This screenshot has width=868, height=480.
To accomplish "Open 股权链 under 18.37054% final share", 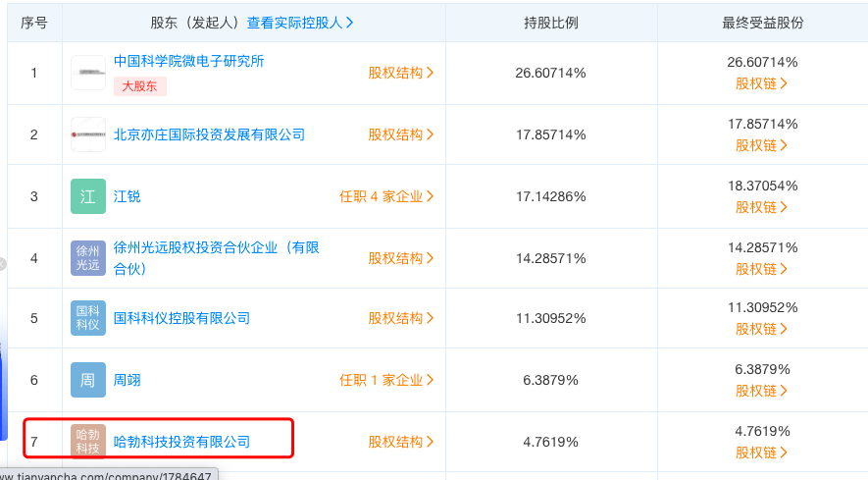I will (x=762, y=207).
